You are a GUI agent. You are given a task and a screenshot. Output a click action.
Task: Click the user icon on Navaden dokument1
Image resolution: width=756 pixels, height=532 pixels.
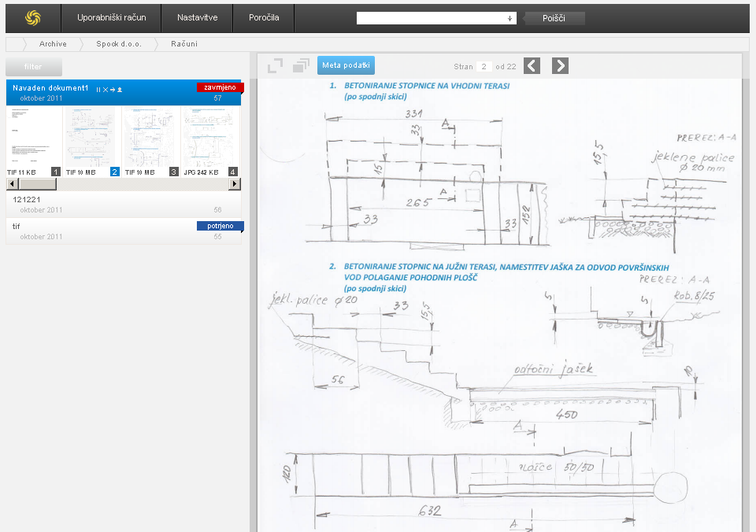pos(120,90)
